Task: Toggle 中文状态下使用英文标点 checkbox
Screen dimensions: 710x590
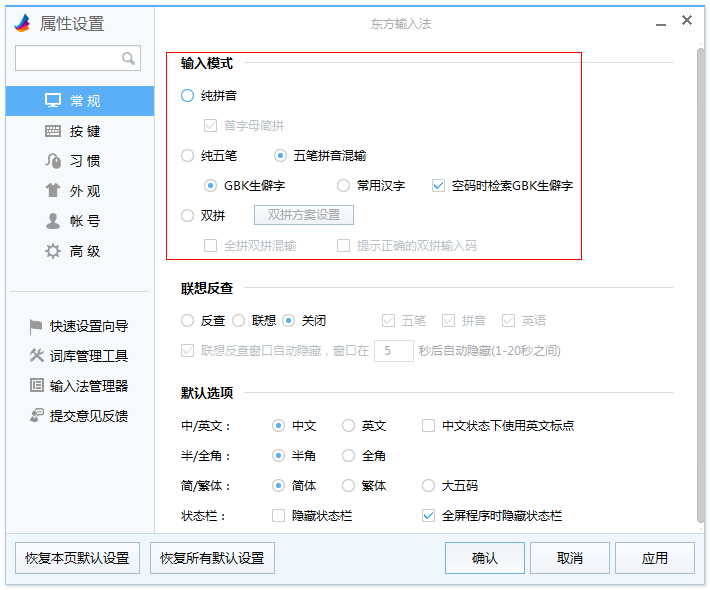Action: (428, 426)
